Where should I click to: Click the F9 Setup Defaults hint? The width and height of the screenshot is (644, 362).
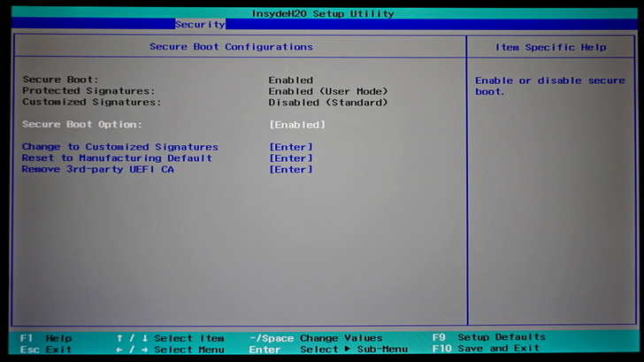coord(488,337)
